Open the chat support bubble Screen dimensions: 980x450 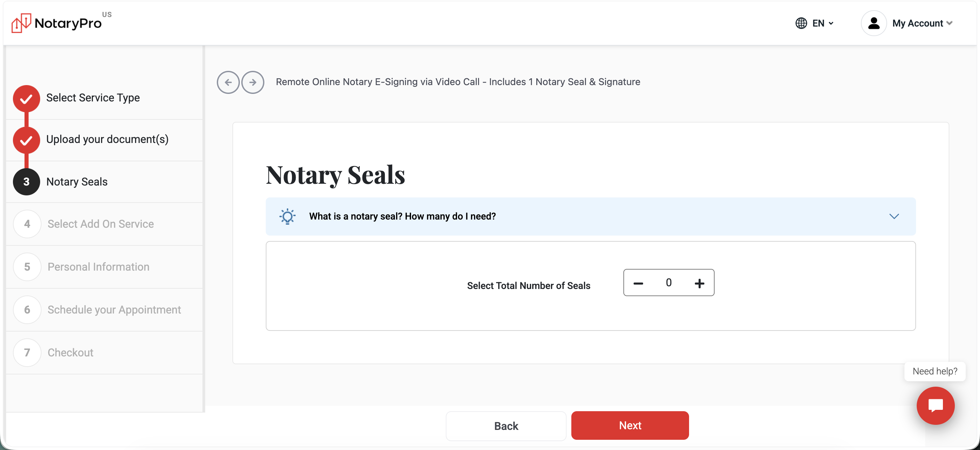[x=935, y=405]
